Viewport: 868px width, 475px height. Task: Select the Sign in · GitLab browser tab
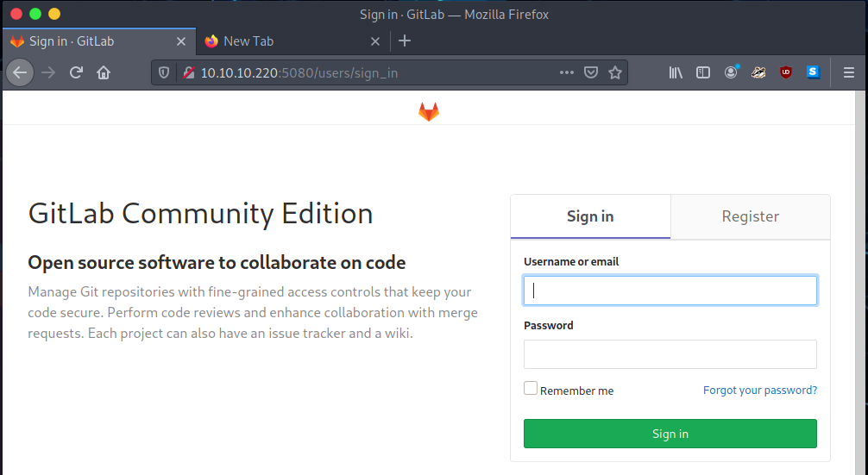99,41
